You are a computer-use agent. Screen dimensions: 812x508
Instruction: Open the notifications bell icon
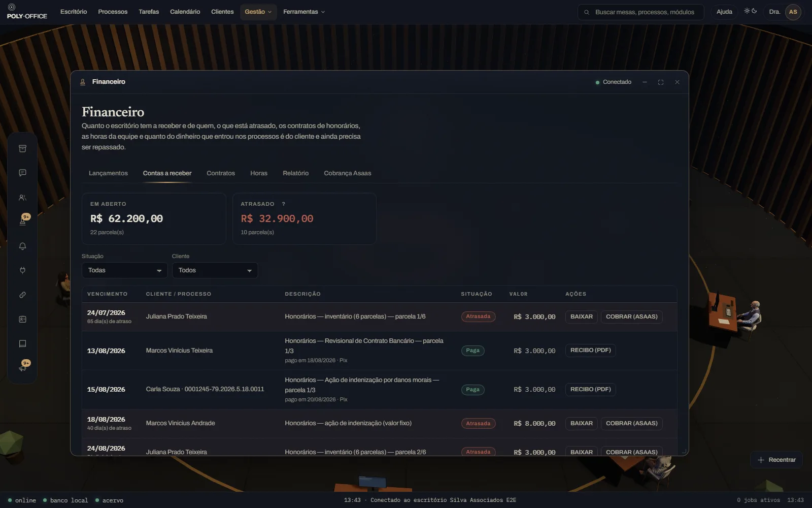[x=22, y=246]
